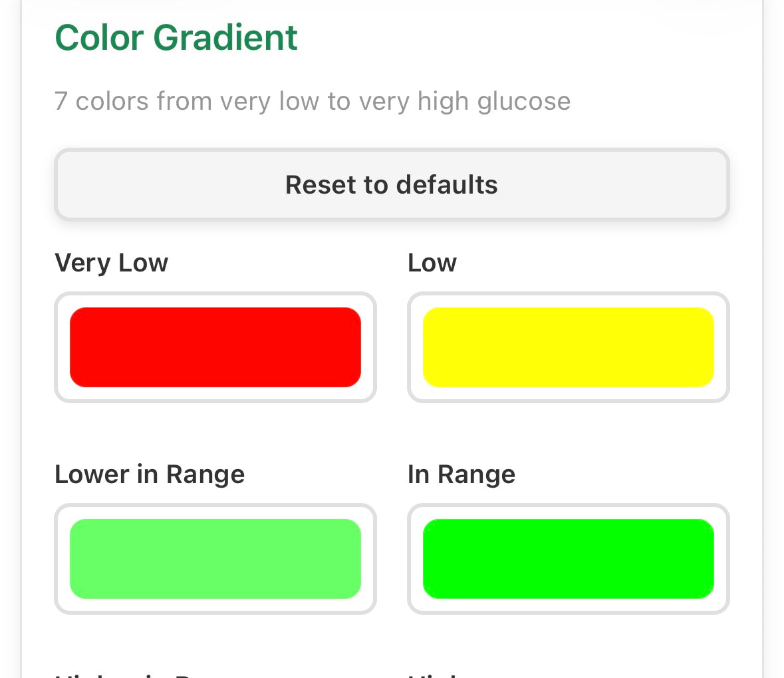
Task: Click the Lower in Range label
Action: pyautogui.click(x=149, y=474)
